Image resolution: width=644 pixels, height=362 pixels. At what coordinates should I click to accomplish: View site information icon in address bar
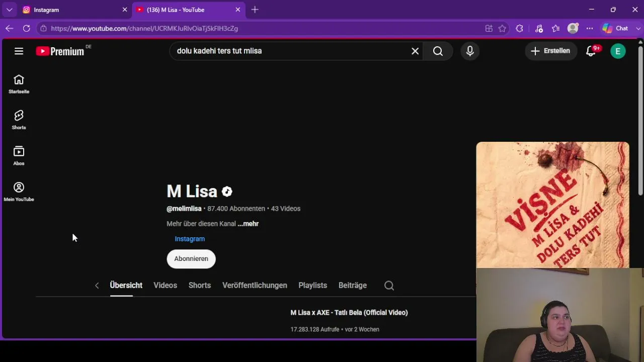[x=44, y=29]
